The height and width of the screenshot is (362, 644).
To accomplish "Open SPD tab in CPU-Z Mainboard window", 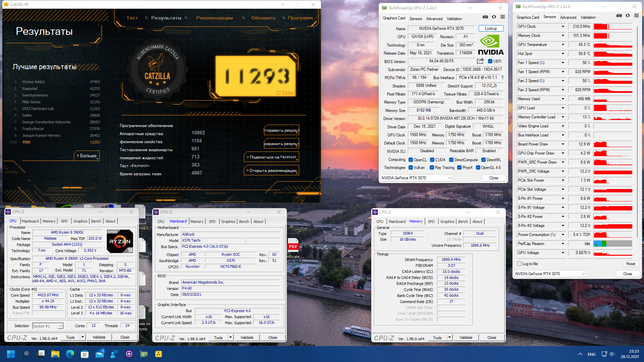I will (x=212, y=222).
